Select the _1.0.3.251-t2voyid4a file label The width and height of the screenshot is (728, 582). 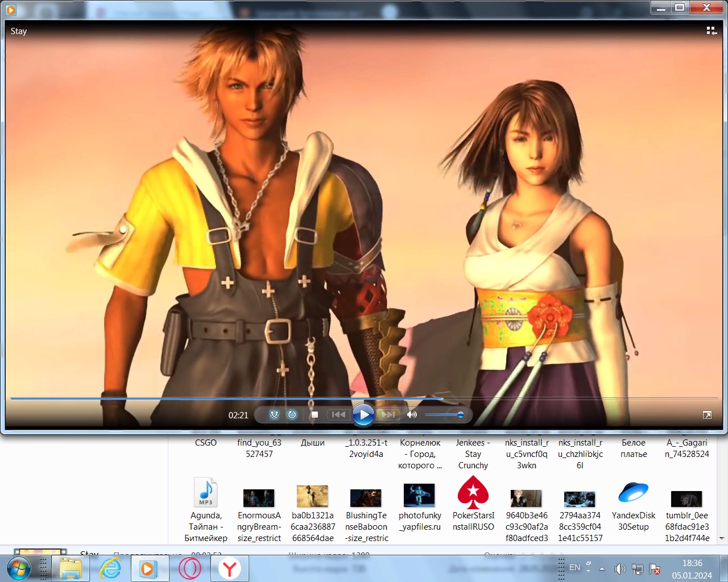point(366,448)
